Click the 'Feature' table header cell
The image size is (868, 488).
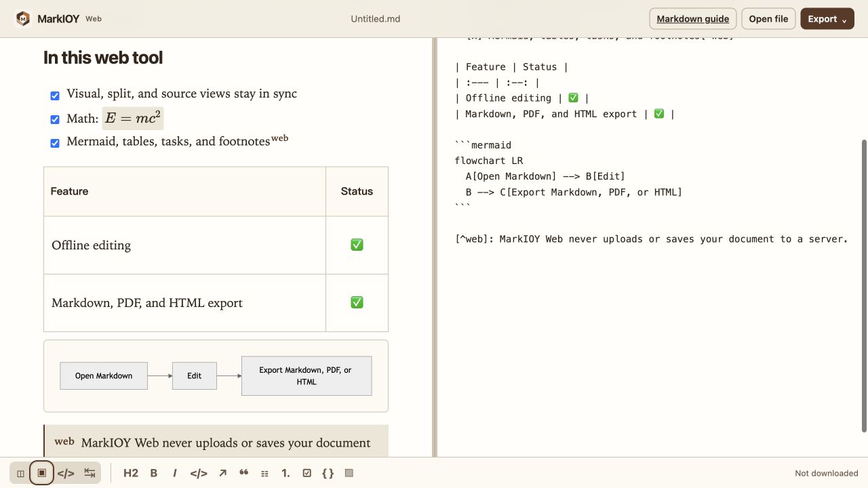click(184, 191)
